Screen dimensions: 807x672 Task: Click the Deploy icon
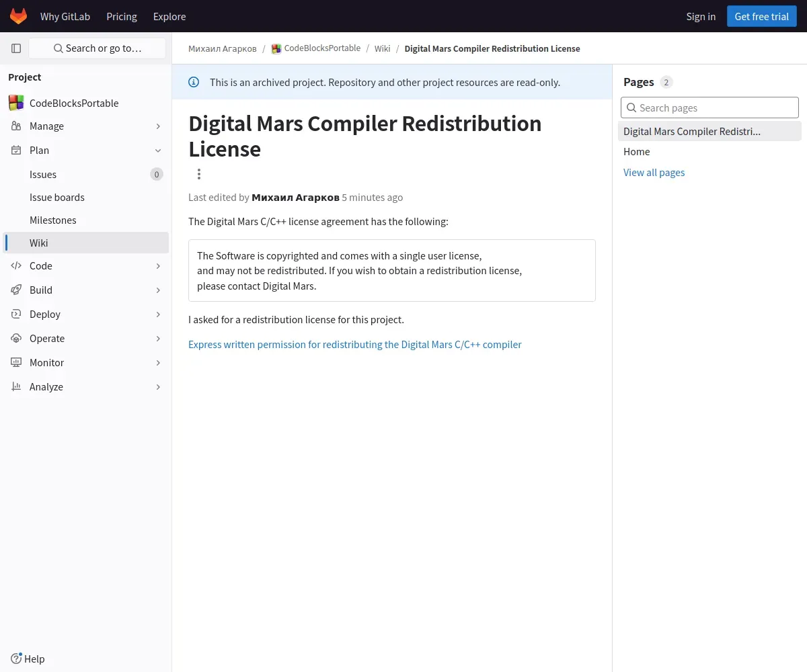(x=16, y=314)
